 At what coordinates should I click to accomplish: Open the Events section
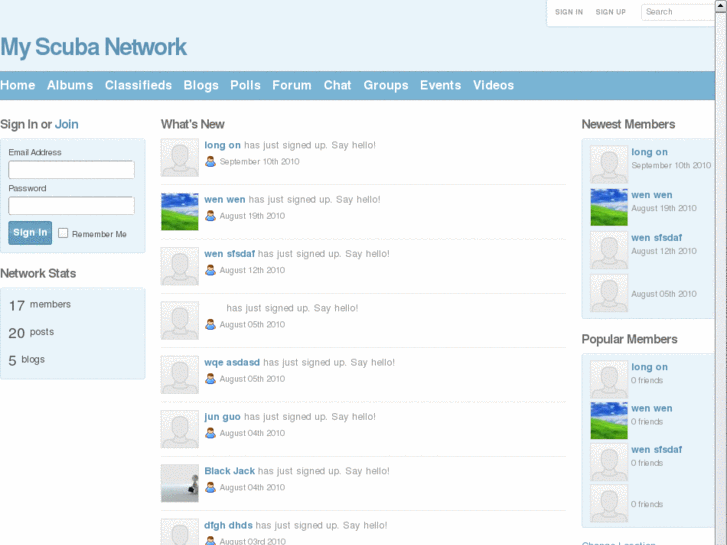click(x=440, y=85)
